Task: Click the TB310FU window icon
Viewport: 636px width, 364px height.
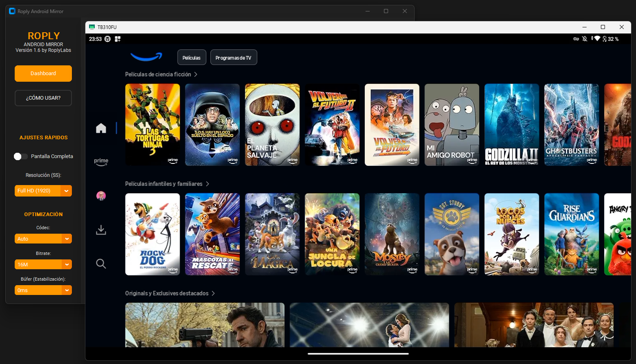Action: (x=92, y=27)
